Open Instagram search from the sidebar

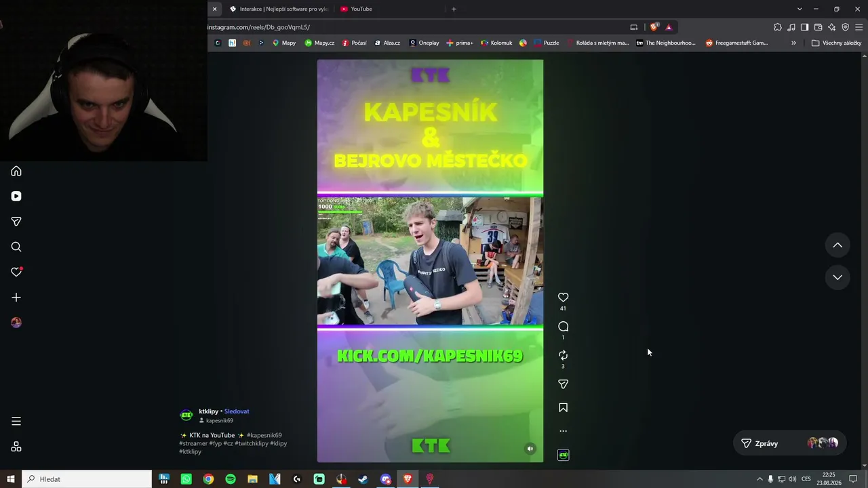coord(16,247)
